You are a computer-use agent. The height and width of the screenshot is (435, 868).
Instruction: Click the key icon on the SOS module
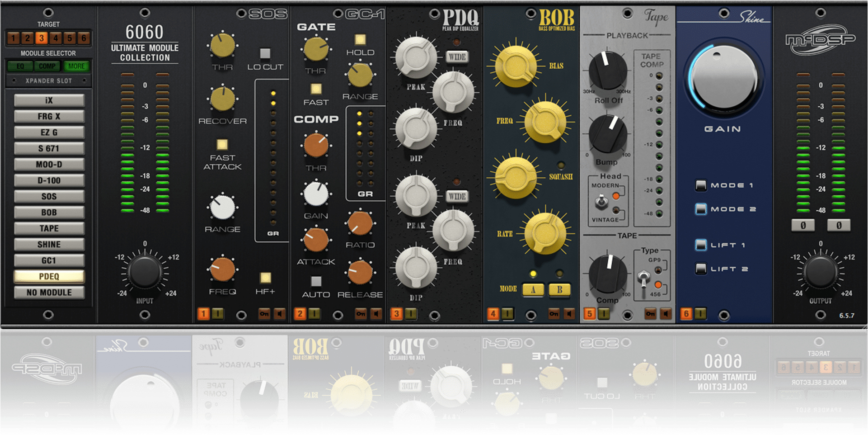pos(264,314)
